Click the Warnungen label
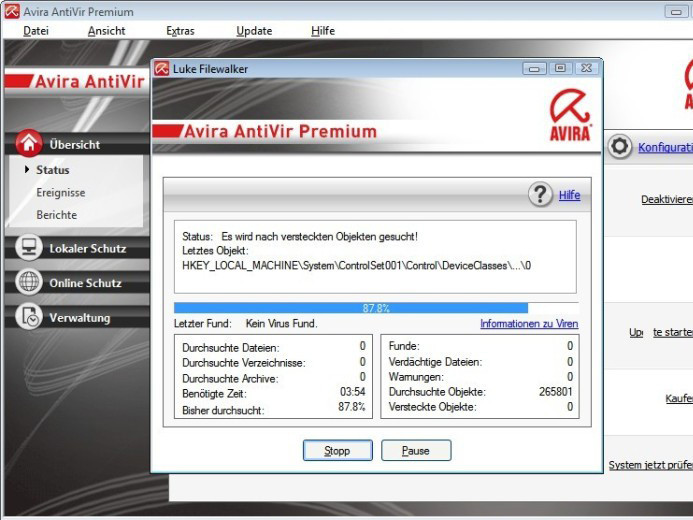This screenshot has height=520, width=693. pyautogui.click(x=416, y=377)
